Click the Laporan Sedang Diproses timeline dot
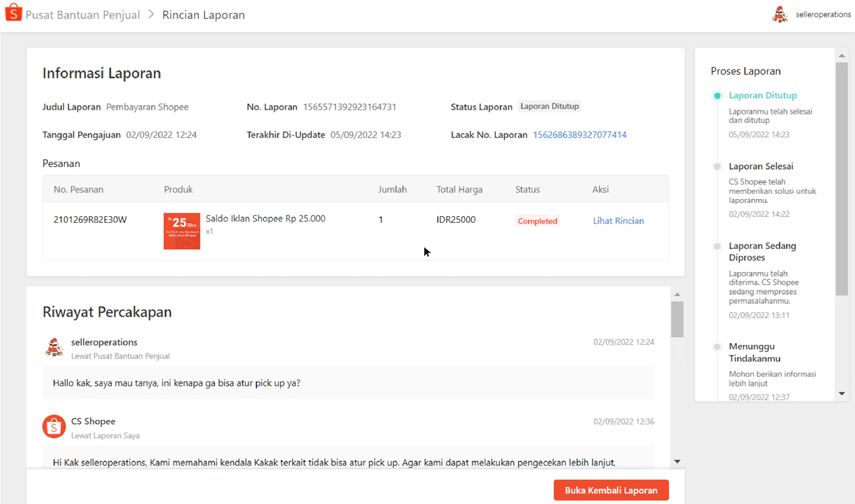This screenshot has width=855, height=504. point(717,246)
